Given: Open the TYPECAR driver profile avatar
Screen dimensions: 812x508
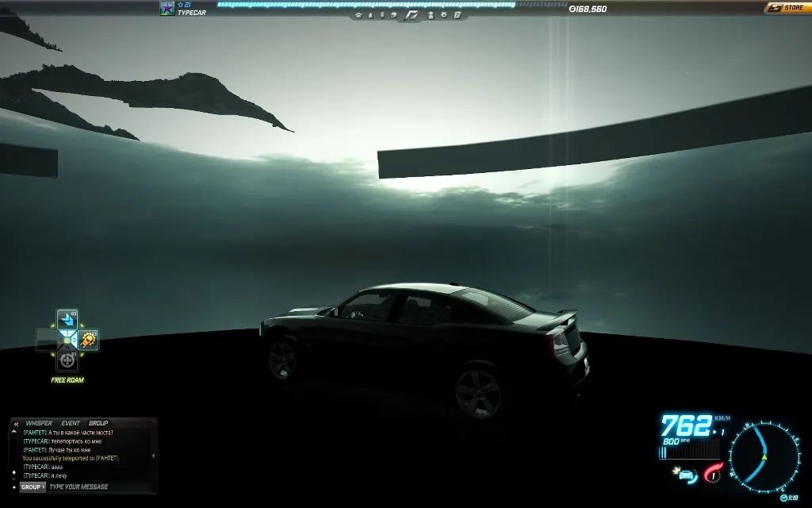Looking at the screenshot, I should click(x=167, y=8).
